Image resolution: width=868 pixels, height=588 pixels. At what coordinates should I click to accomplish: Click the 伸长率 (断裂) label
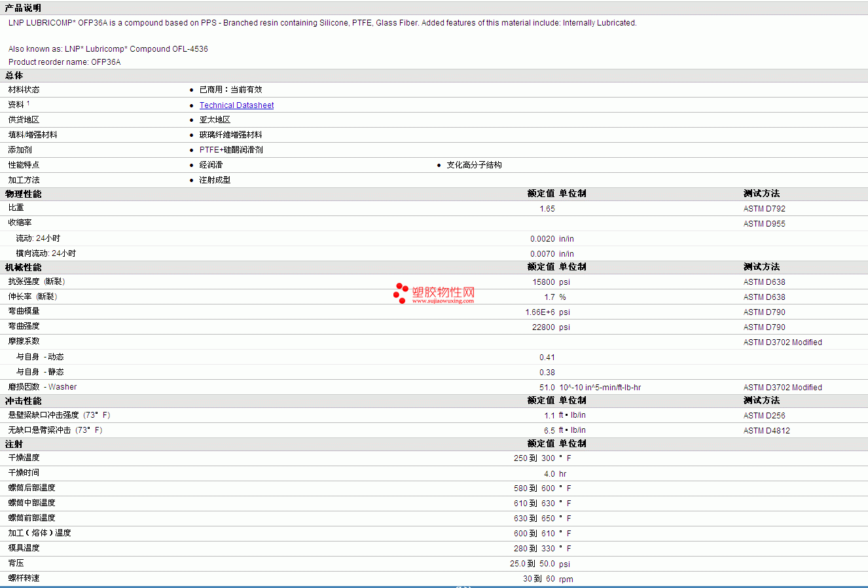(33, 297)
